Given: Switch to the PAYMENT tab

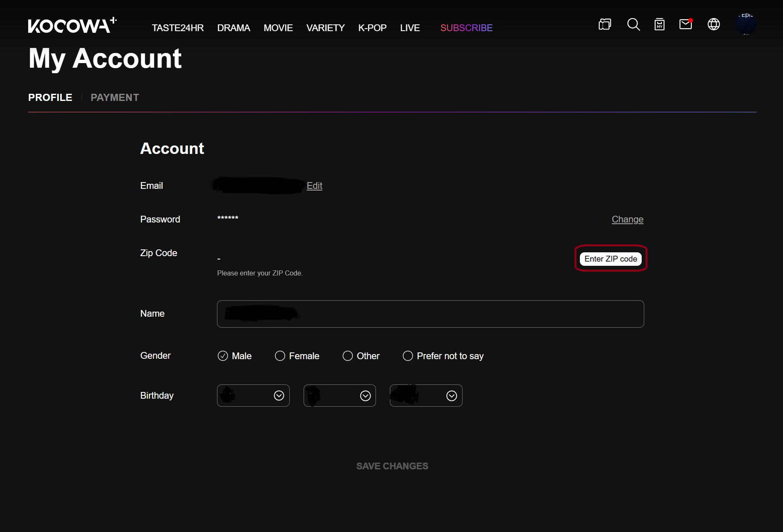Looking at the screenshot, I should [115, 98].
